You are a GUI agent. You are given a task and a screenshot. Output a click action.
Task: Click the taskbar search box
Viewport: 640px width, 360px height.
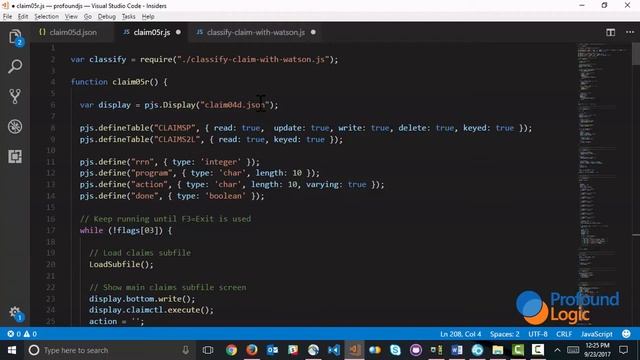pyautogui.click(x=110, y=350)
